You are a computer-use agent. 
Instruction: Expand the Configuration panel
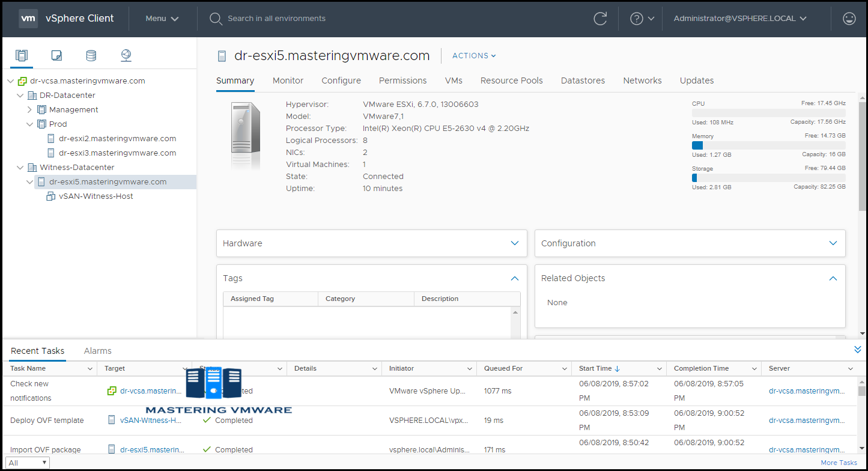click(x=833, y=243)
